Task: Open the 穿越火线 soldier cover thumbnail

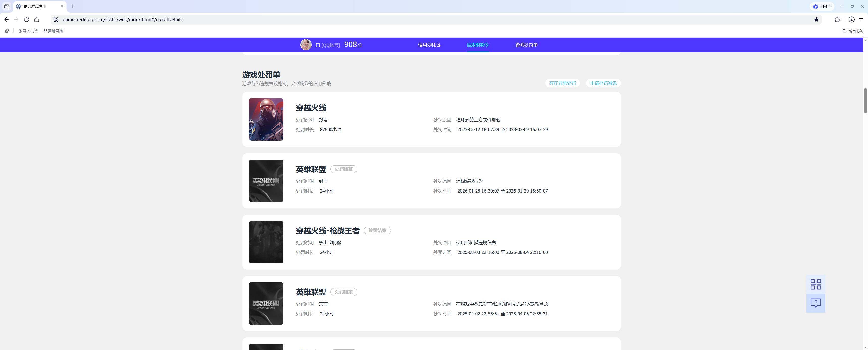Action: [266, 119]
